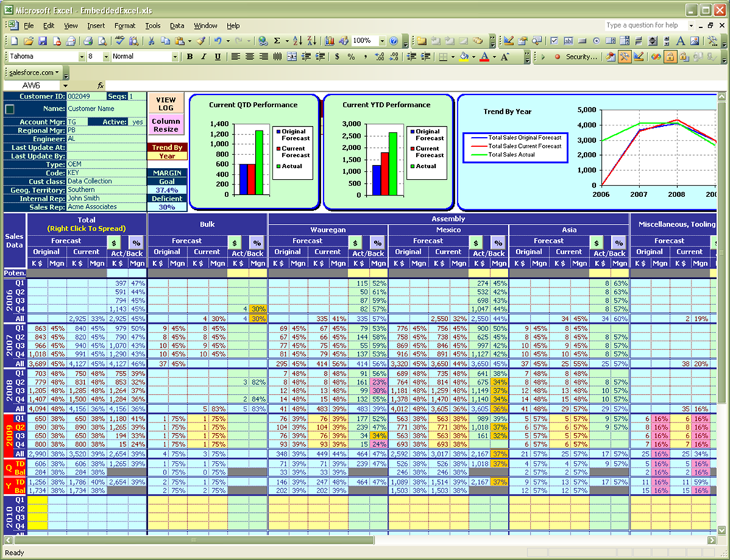
Task: Open the Tahoma font name dropdown
Action: point(81,57)
